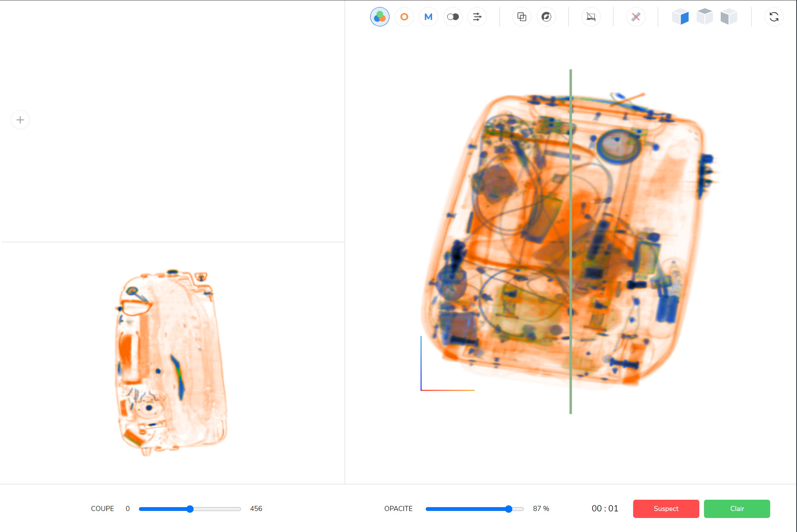This screenshot has height=532, width=797.
Task: Click the OPACITE label
Action: [x=398, y=509]
